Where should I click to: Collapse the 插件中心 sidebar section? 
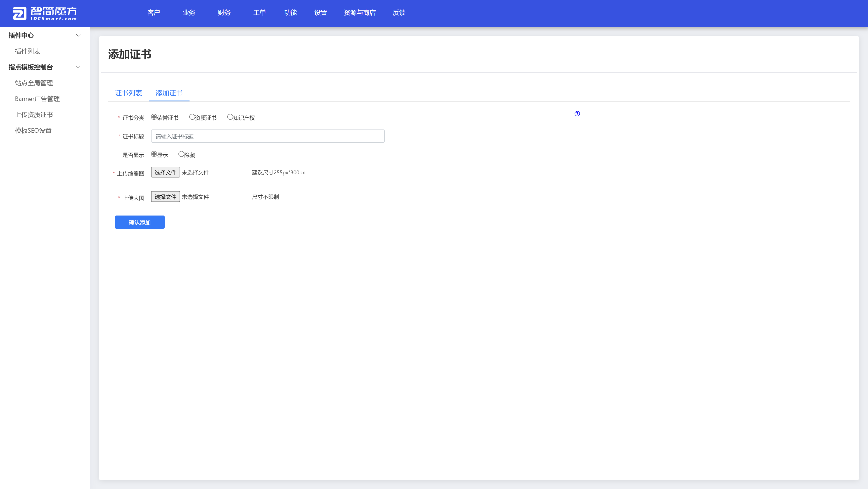coord(78,35)
